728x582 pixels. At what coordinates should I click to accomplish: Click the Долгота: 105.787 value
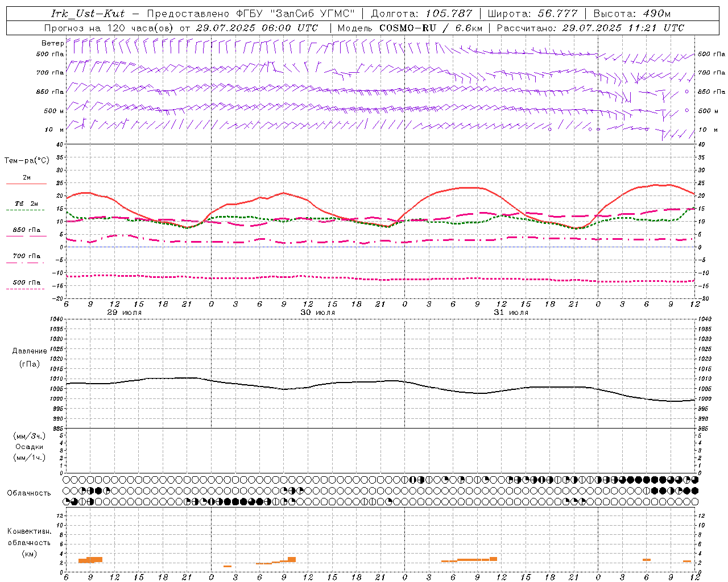click(421, 14)
